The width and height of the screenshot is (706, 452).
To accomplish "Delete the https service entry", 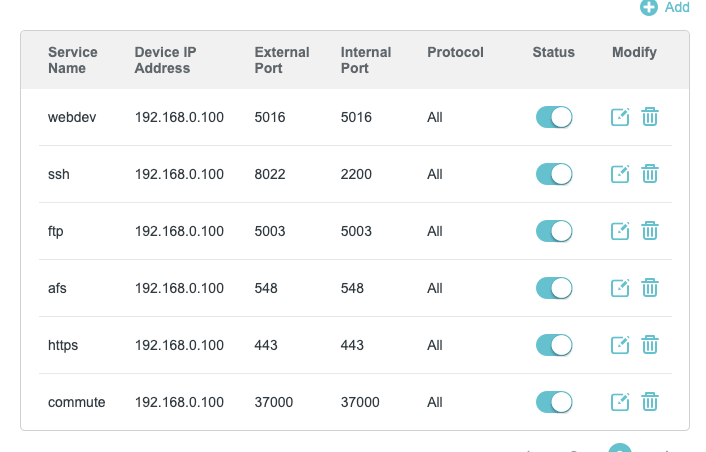I will [x=650, y=345].
